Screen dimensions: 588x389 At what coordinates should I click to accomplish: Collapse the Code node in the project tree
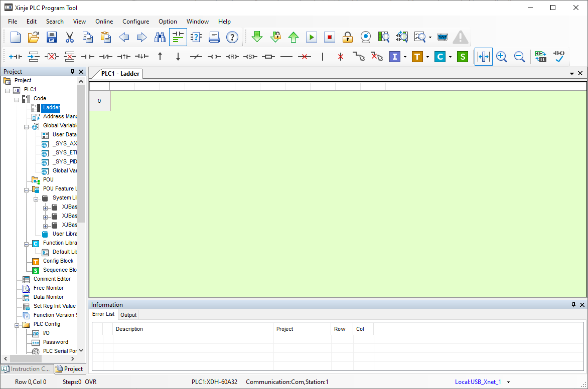pyautogui.click(x=17, y=100)
